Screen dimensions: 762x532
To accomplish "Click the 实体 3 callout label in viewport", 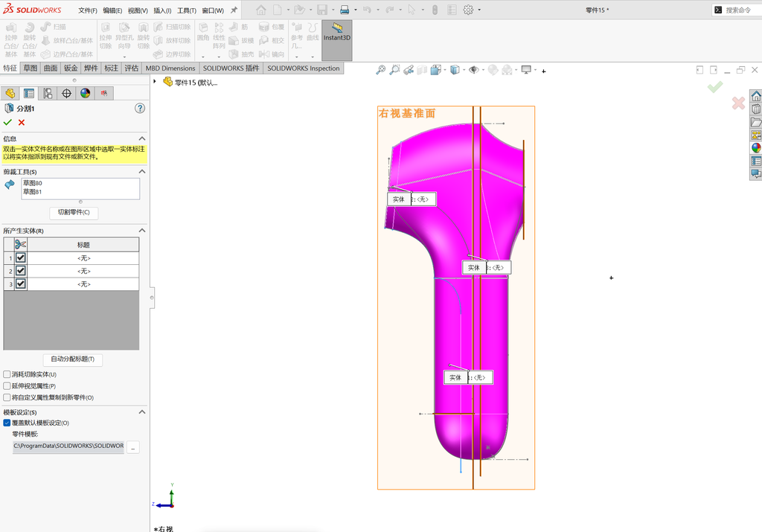I will click(486, 268).
